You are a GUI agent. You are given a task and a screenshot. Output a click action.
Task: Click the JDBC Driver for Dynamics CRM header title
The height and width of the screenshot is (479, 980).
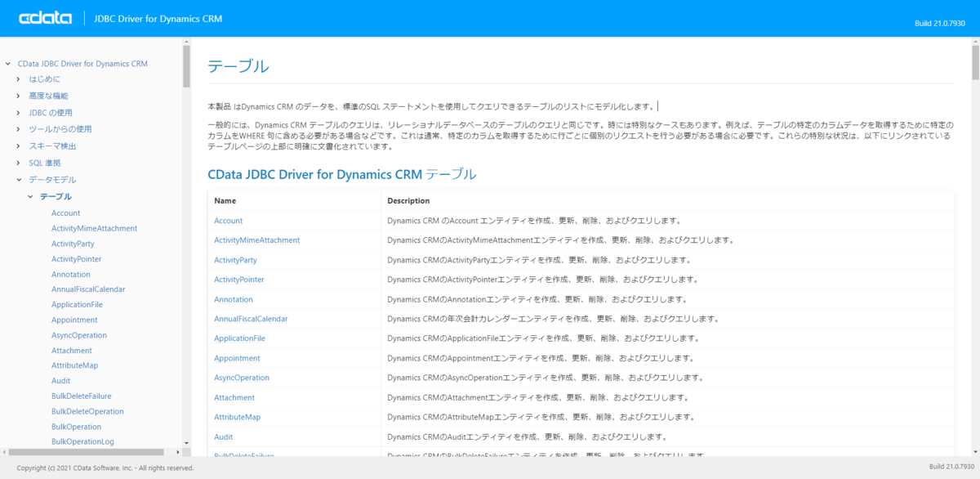[x=158, y=18]
